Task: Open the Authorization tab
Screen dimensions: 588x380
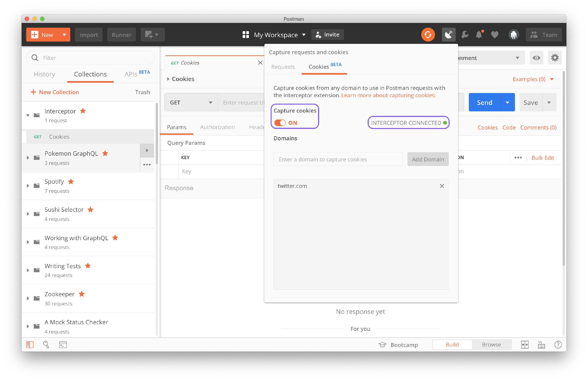Action: [x=217, y=127]
